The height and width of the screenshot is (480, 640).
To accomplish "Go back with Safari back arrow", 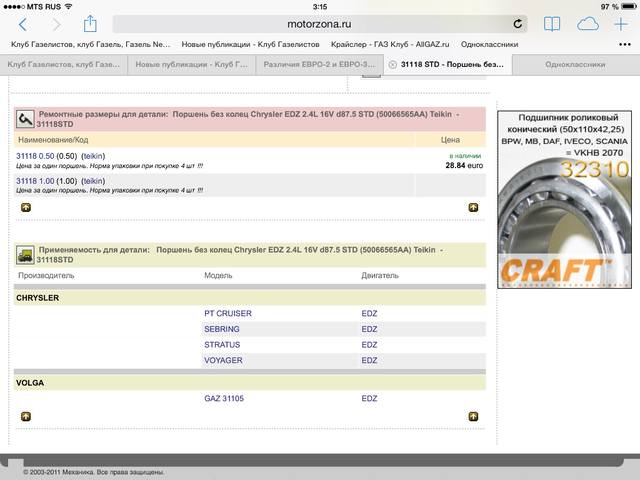I will [23, 24].
